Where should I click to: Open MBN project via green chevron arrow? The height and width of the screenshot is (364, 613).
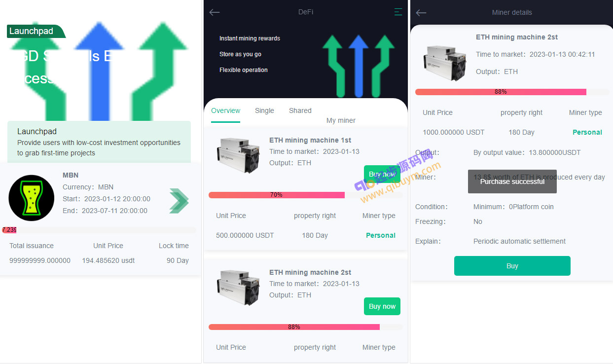click(179, 200)
